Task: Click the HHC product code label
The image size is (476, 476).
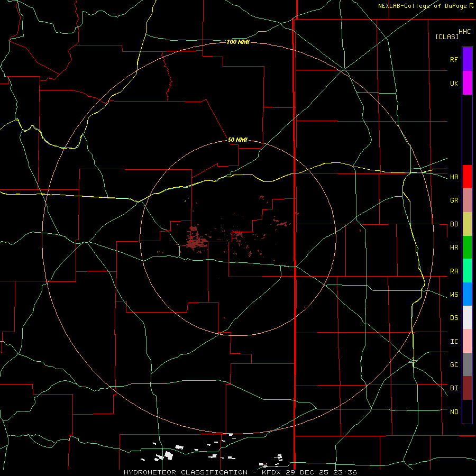Action: pos(464,32)
